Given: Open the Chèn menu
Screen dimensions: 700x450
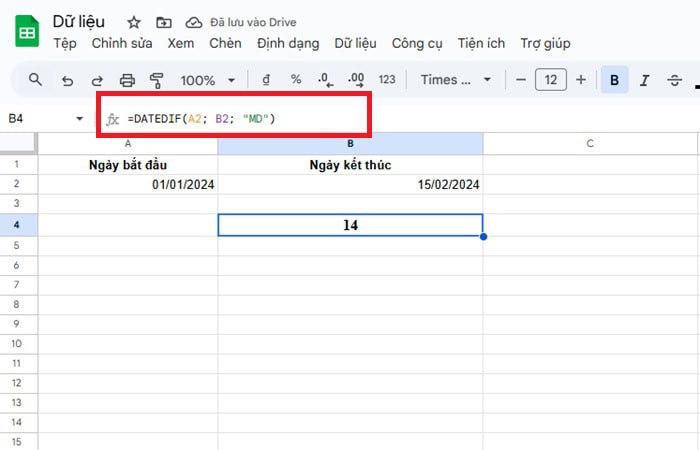Looking at the screenshot, I should 225,43.
